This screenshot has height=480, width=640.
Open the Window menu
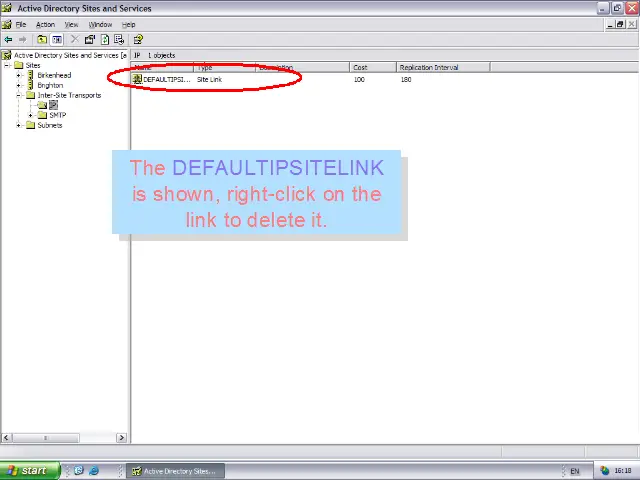coord(100,24)
